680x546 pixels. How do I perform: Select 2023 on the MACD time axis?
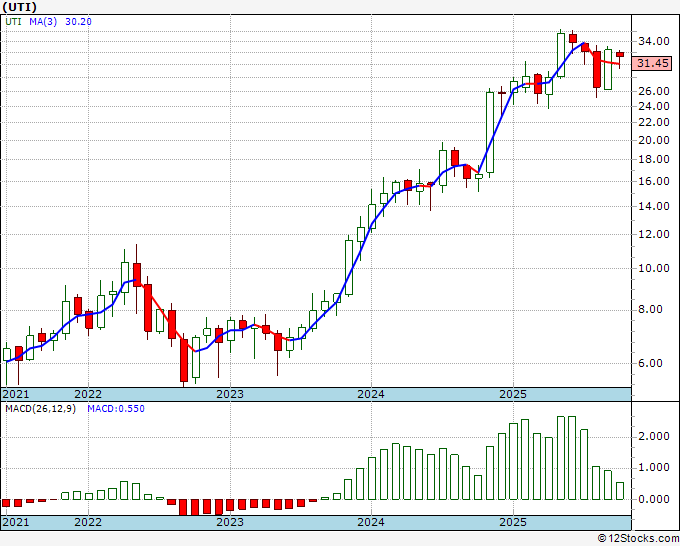pyautogui.click(x=230, y=522)
